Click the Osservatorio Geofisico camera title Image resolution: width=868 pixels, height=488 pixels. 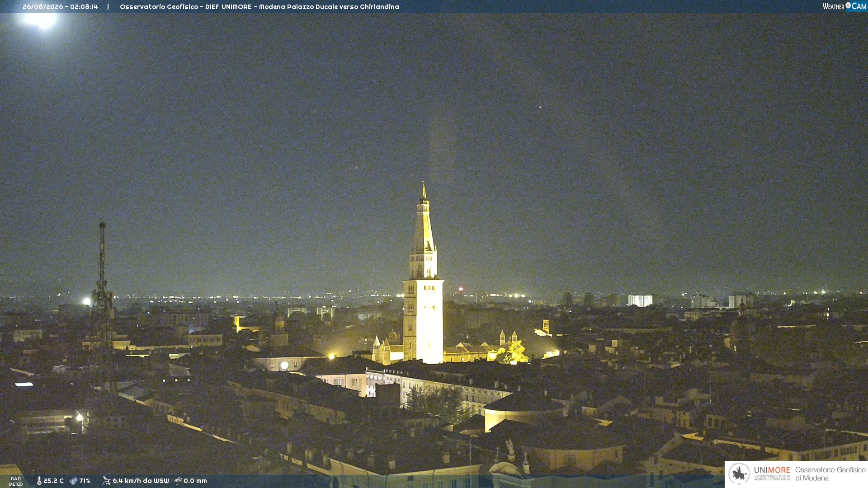(x=259, y=7)
